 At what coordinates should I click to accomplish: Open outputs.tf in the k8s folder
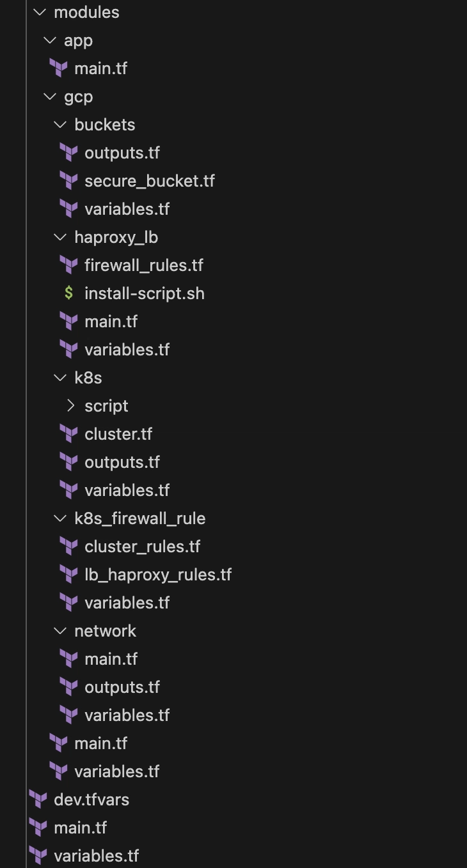(122, 462)
